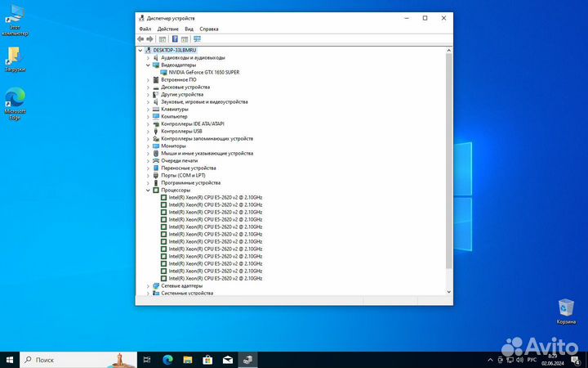Viewport: 588px width, 368px height.
Task: Collapse the Процессоры category
Action: (148, 190)
